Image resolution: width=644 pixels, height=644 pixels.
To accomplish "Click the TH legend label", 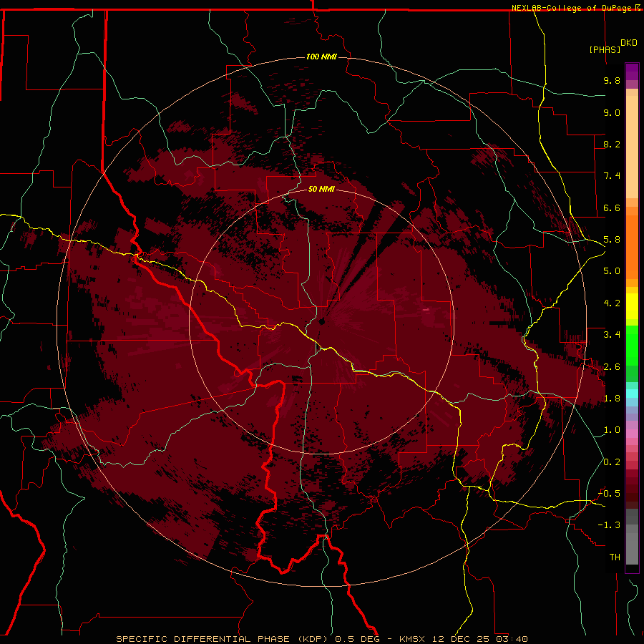I will 615,557.
